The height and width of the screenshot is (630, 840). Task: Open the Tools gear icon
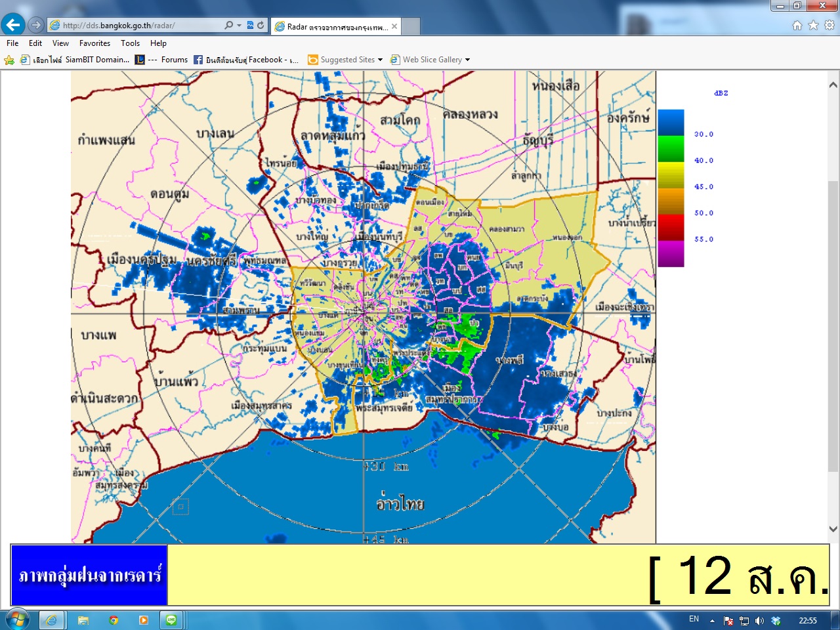pyautogui.click(x=829, y=25)
